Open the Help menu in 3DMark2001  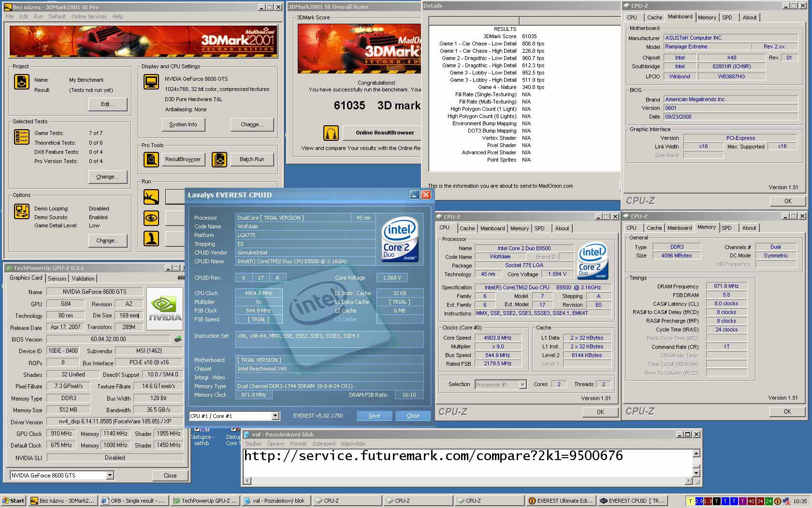(117, 16)
